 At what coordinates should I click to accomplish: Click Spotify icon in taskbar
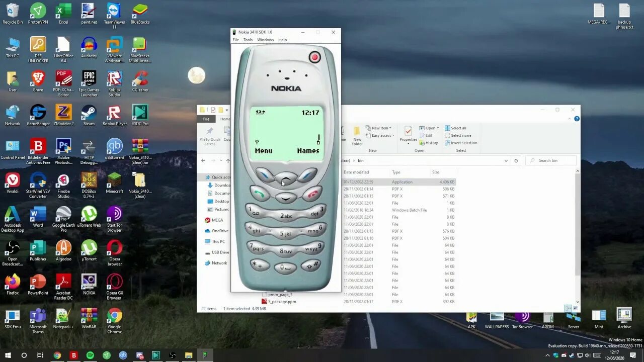(90, 355)
